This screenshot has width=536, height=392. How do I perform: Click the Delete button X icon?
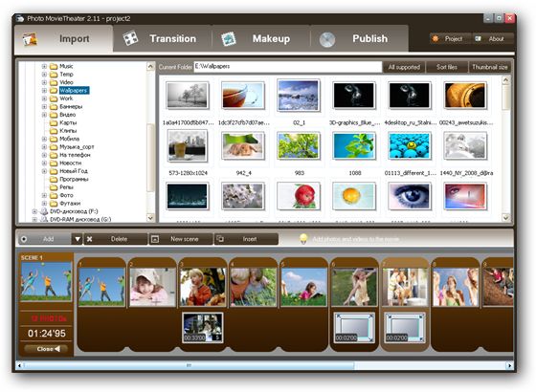tap(90, 239)
